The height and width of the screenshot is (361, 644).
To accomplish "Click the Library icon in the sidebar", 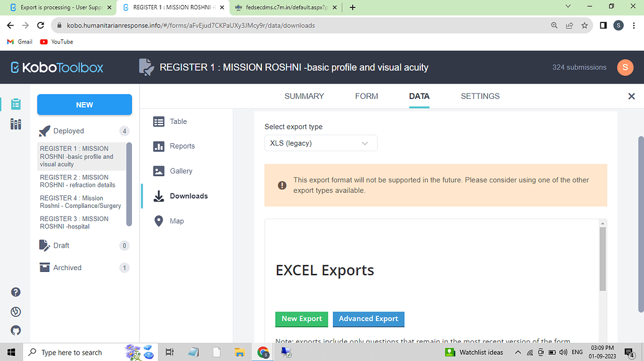I will click(16, 124).
